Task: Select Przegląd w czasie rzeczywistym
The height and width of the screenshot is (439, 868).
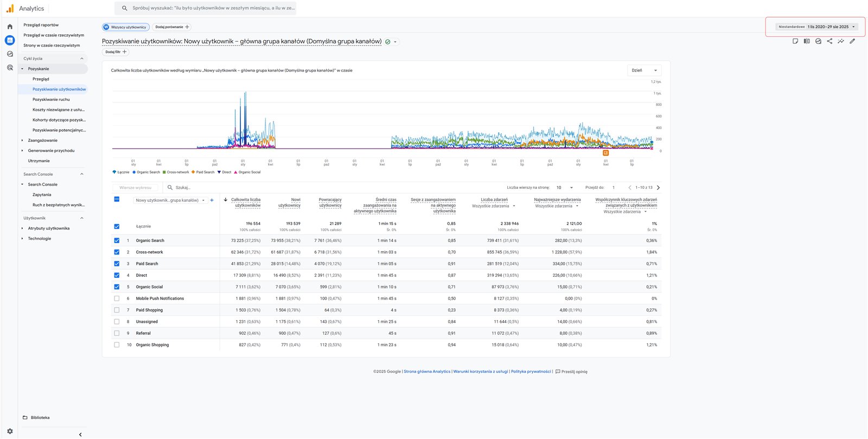Action: coord(54,35)
